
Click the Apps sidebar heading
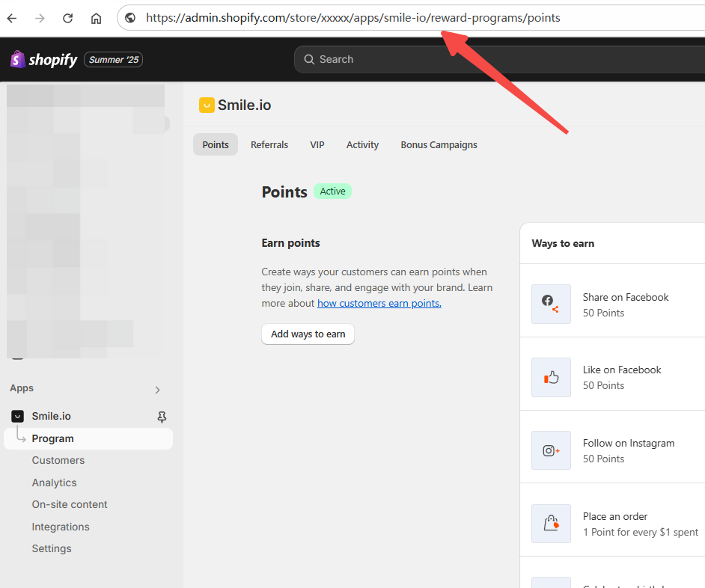click(22, 388)
